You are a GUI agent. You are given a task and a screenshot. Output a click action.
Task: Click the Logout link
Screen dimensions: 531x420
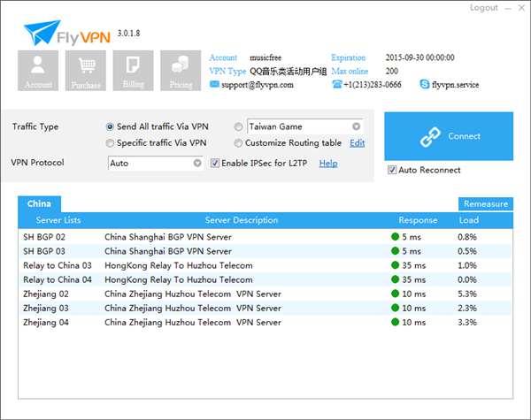(x=483, y=8)
